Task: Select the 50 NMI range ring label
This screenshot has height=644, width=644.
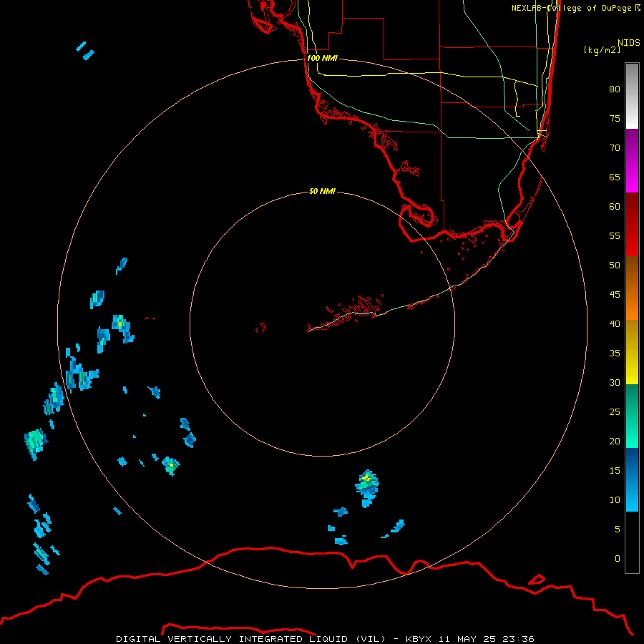Action: coord(322,191)
